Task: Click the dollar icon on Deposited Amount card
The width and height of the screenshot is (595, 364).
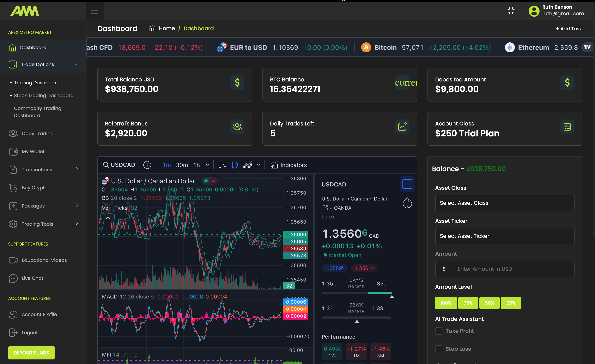Action: click(x=567, y=82)
